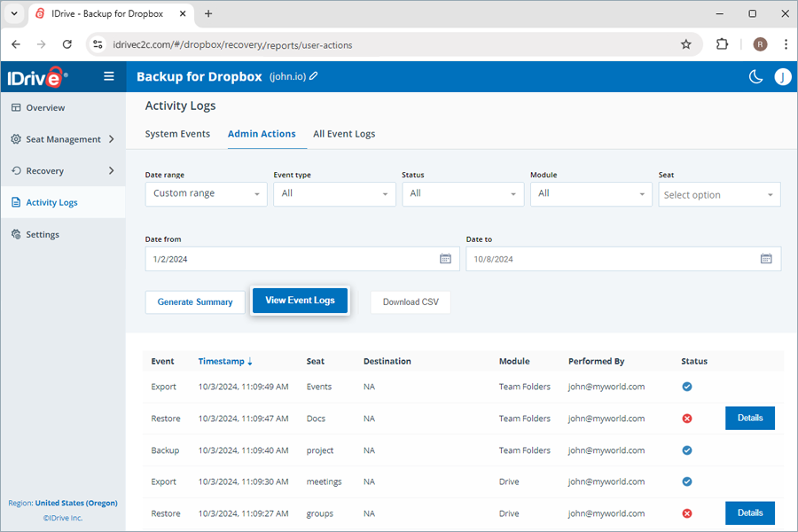Open Settings from the sidebar
The height and width of the screenshot is (532, 798).
(x=41, y=234)
